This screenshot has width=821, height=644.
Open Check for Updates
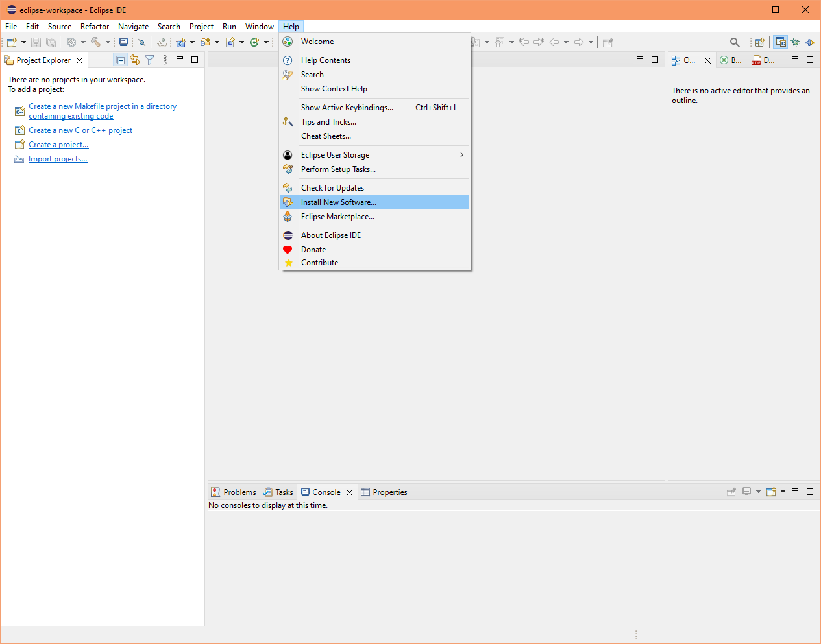point(333,187)
